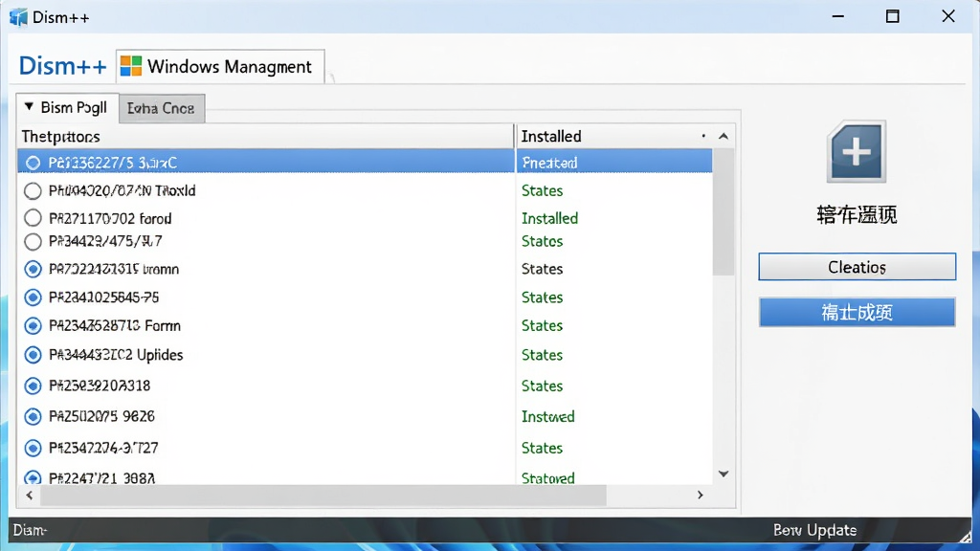Image resolution: width=980 pixels, height=551 pixels.
Task: Toggle radio button of row ending in bromn
Action: pyautogui.click(x=33, y=269)
